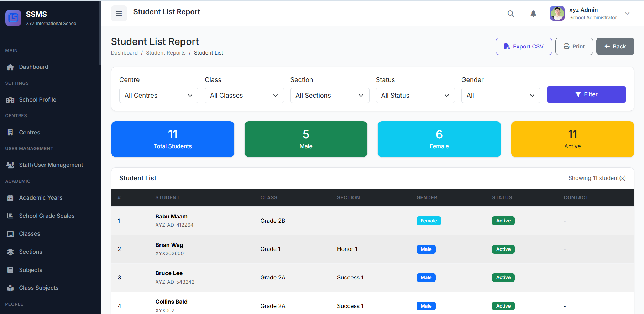Viewport: 644px width, 314px height.
Task: Expand the xyz Admin profile chevron
Action: (x=627, y=14)
